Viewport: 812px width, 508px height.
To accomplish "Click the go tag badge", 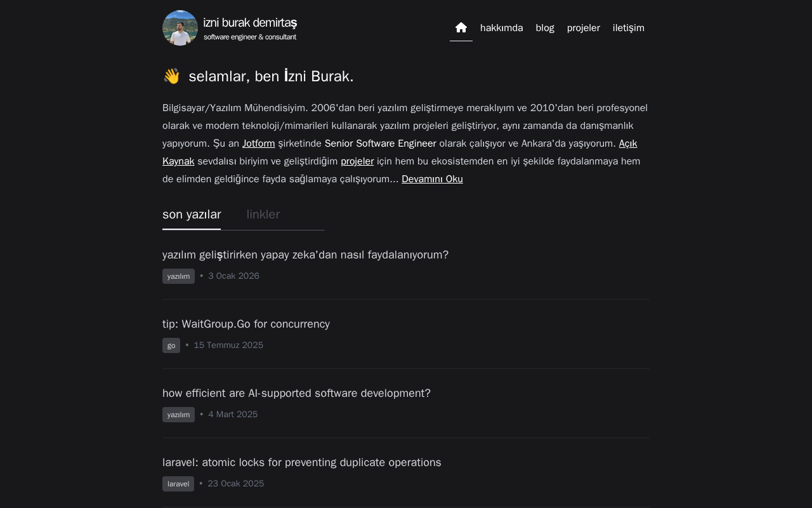I will point(171,345).
